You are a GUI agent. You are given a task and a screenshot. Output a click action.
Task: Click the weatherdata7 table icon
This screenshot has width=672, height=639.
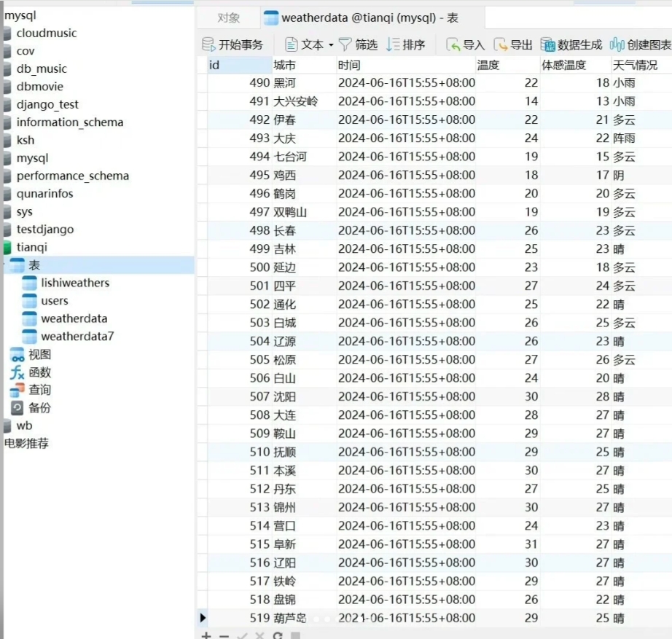[x=29, y=337]
